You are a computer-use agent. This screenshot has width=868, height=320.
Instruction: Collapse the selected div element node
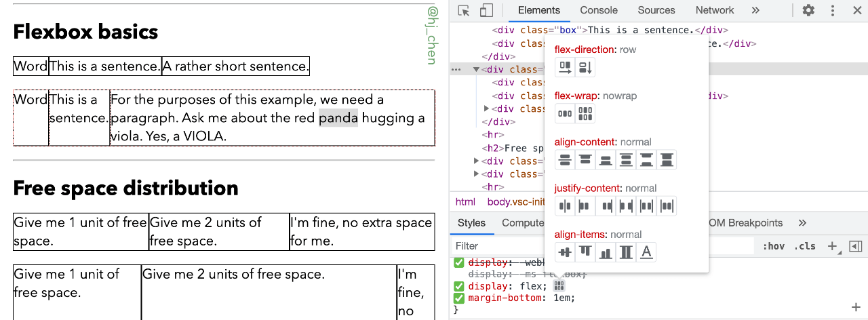click(x=476, y=69)
